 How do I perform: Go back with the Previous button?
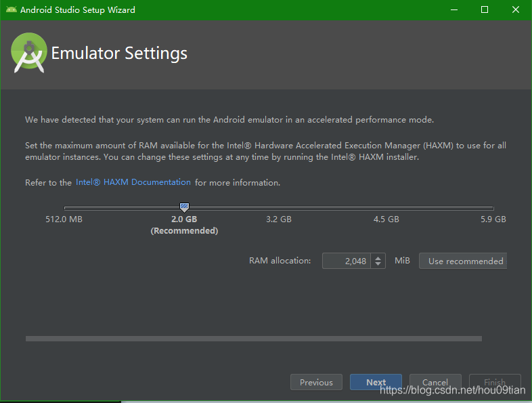click(316, 382)
